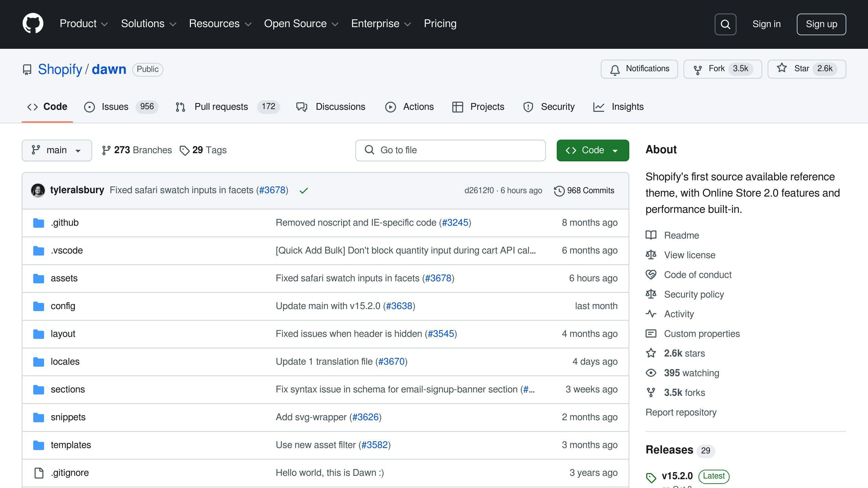Click the 3.5k forks link

(684, 392)
